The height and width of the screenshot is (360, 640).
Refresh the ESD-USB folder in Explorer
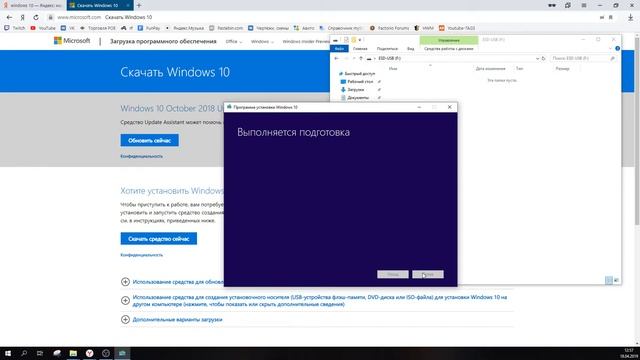543,58
